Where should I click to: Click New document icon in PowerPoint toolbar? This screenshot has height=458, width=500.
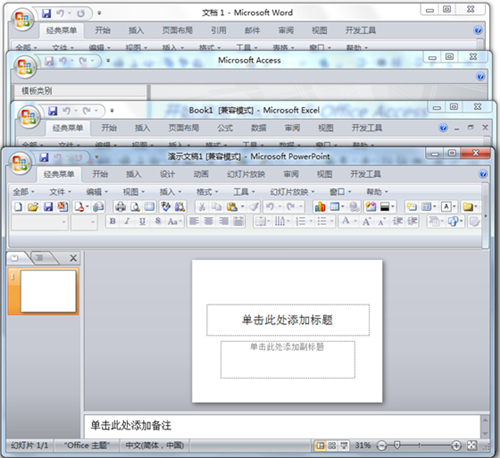coord(18,207)
